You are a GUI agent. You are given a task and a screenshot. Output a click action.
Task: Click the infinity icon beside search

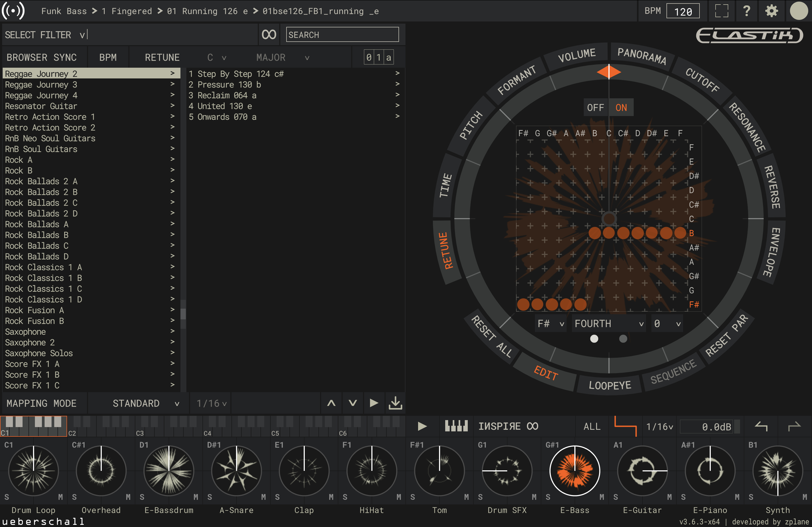pos(269,34)
